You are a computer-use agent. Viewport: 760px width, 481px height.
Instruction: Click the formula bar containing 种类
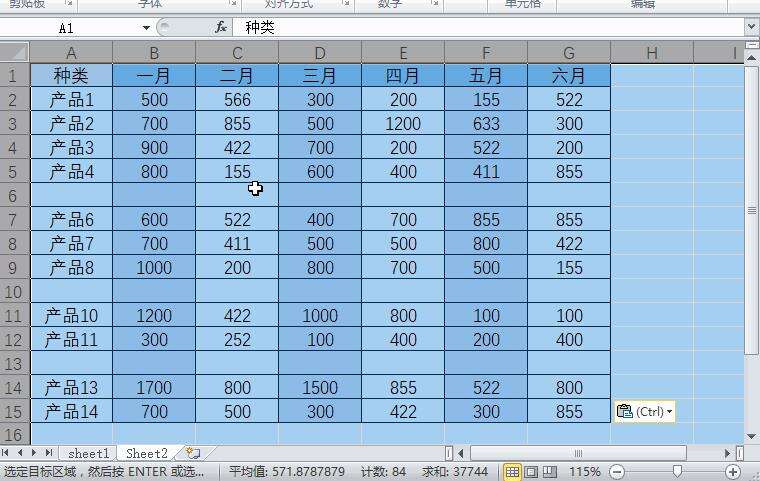coord(489,27)
